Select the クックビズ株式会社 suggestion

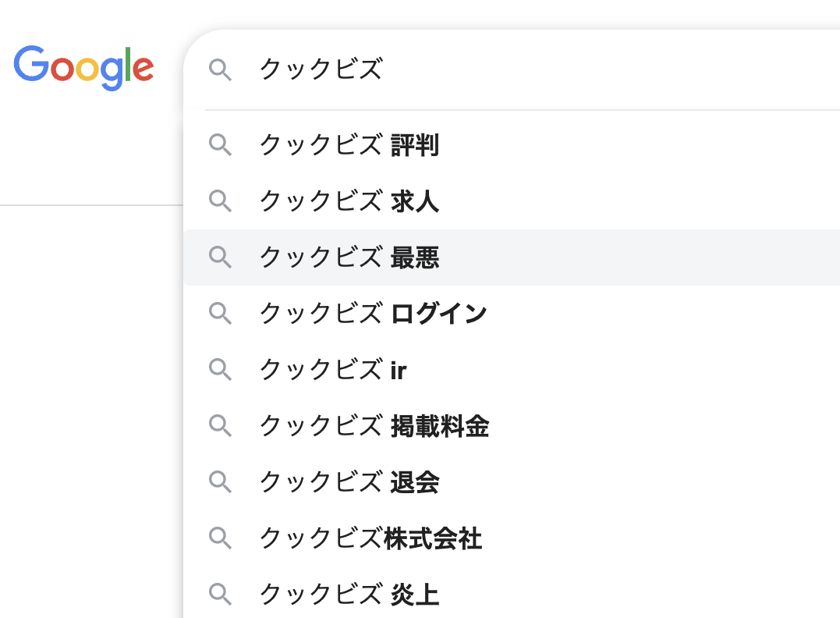pyautogui.click(x=370, y=538)
